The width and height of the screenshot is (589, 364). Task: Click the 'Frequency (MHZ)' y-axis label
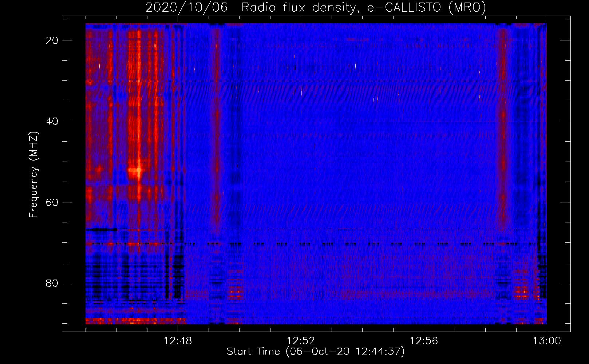[x=33, y=175]
